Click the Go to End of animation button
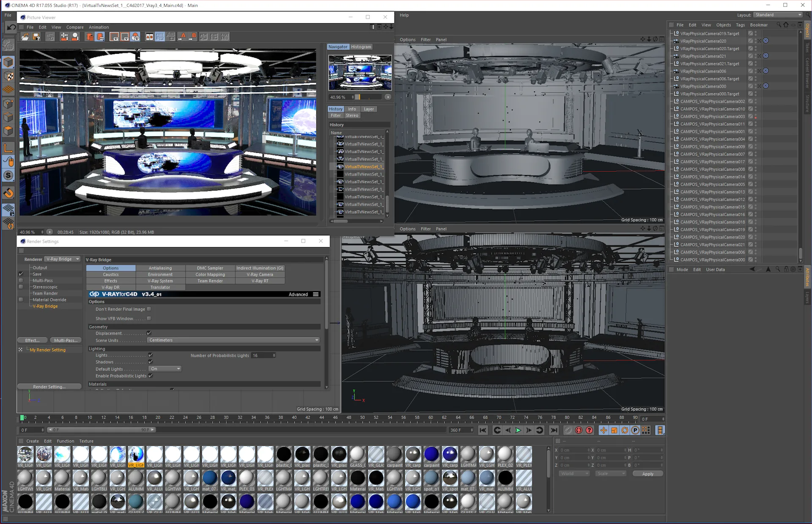Image resolution: width=812 pixels, height=524 pixels. point(554,430)
